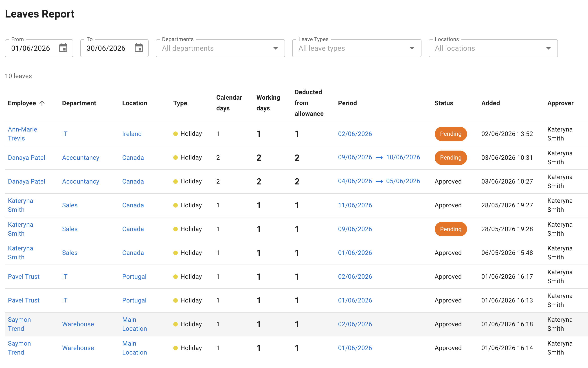Click the Pending badge for Ann-Marie Trevis
This screenshot has width=588, height=368.
tap(450, 134)
